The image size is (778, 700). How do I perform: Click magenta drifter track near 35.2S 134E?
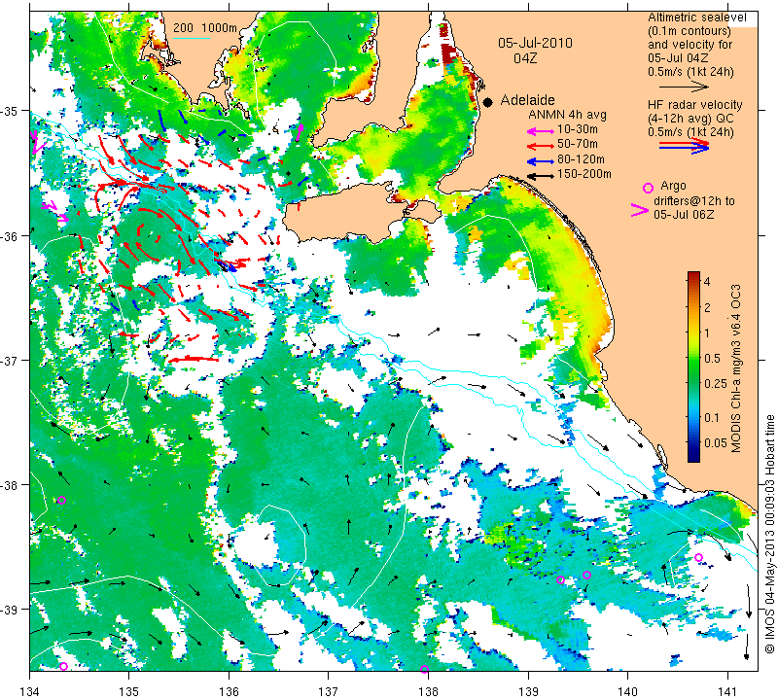36,142
